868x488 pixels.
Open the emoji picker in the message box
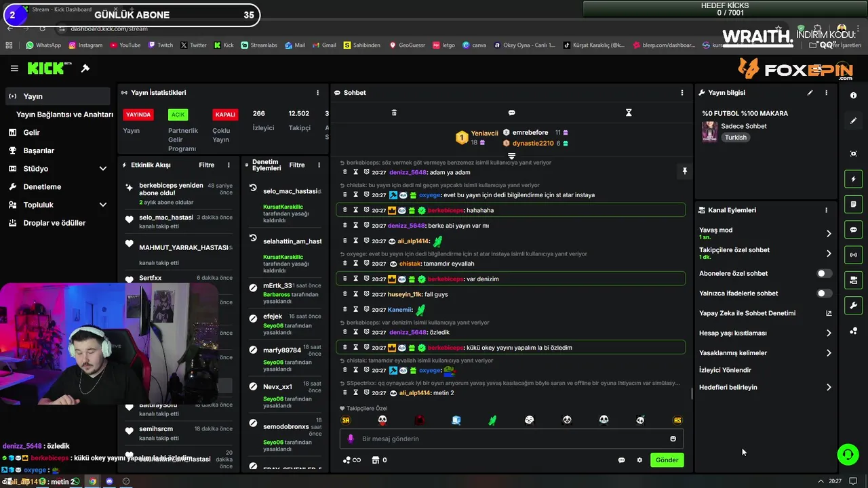(673, 439)
